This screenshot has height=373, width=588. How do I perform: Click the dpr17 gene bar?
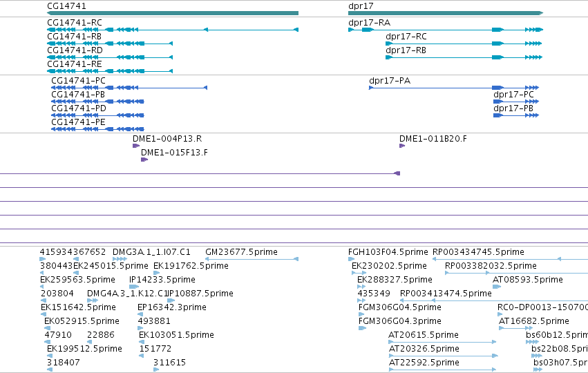coord(446,13)
